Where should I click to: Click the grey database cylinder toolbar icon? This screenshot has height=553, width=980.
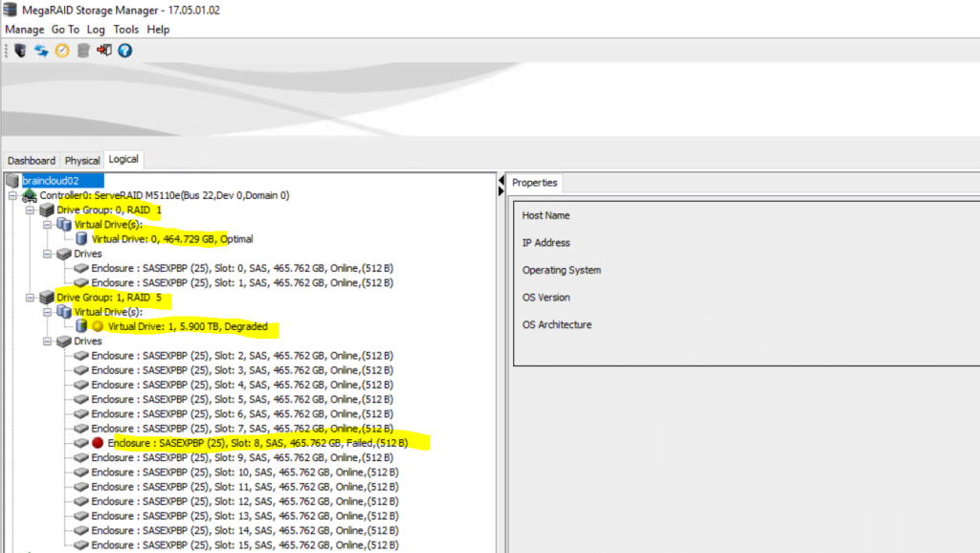pos(83,51)
